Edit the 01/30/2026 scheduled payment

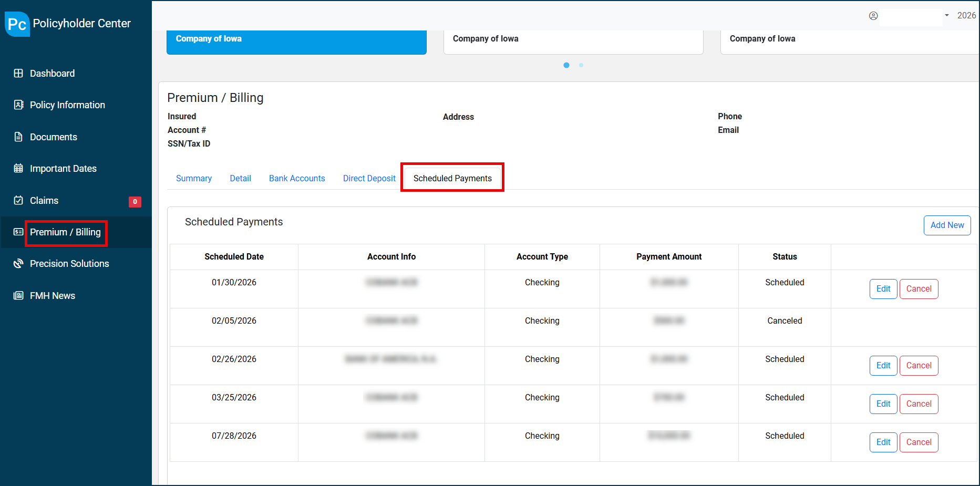pyautogui.click(x=883, y=288)
